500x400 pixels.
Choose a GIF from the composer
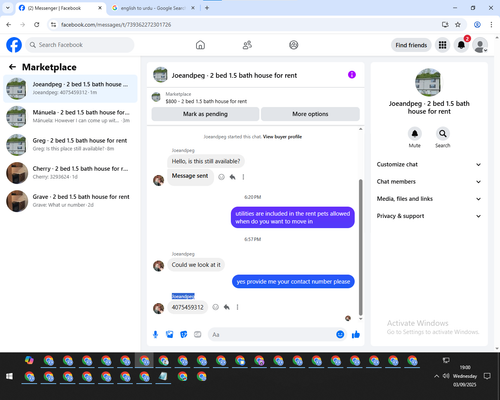(x=198, y=334)
